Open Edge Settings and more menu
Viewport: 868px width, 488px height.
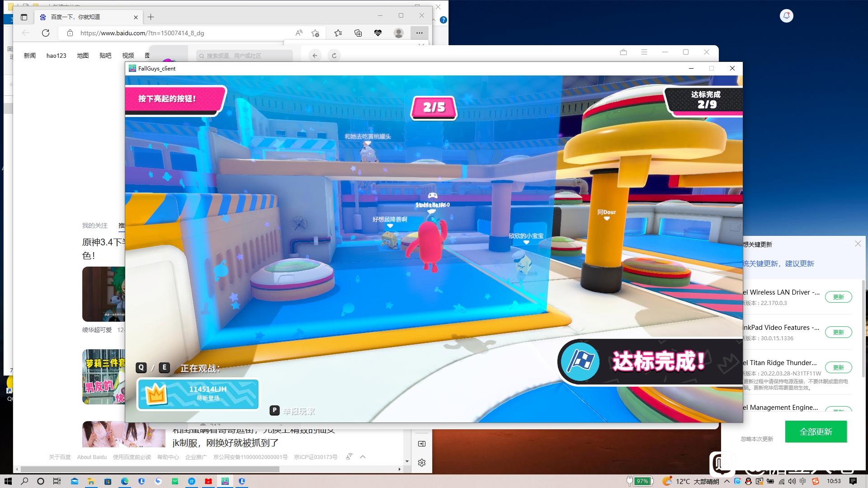[420, 33]
